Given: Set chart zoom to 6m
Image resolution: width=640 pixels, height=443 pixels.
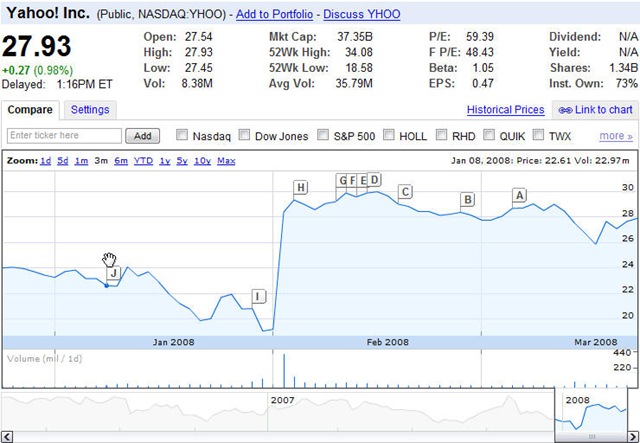Looking at the screenshot, I should click(x=121, y=161).
